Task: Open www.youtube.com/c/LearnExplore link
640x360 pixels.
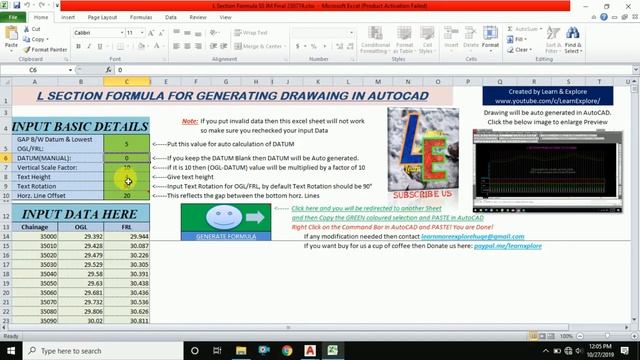Action: click(x=548, y=101)
